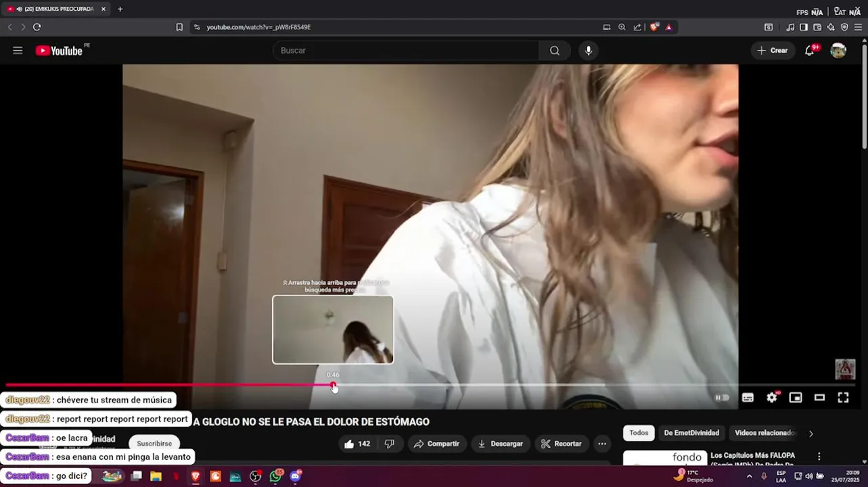Click the search magnifier button
The image size is (868, 487).
(x=555, y=51)
